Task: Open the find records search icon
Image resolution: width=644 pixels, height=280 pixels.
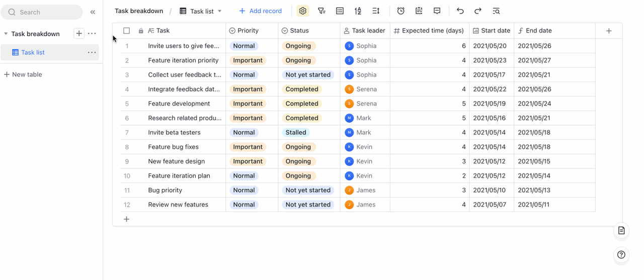Action: pos(496,11)
